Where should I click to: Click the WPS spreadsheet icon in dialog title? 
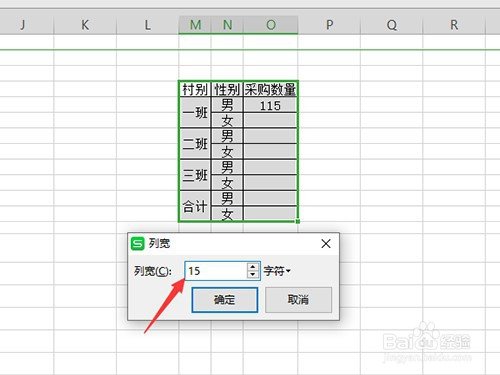137,244
